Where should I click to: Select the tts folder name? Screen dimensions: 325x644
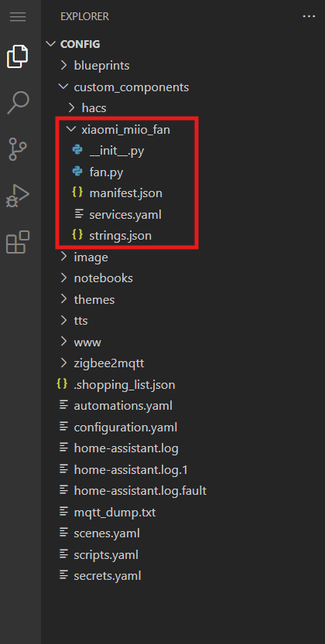(x=80, y=320)
